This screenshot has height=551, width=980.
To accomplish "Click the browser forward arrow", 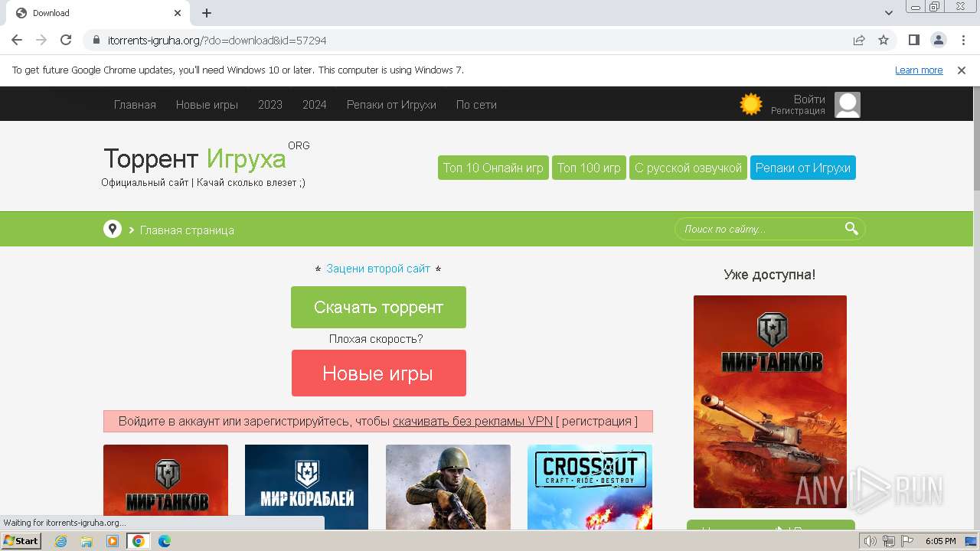I will click(41, 40).
